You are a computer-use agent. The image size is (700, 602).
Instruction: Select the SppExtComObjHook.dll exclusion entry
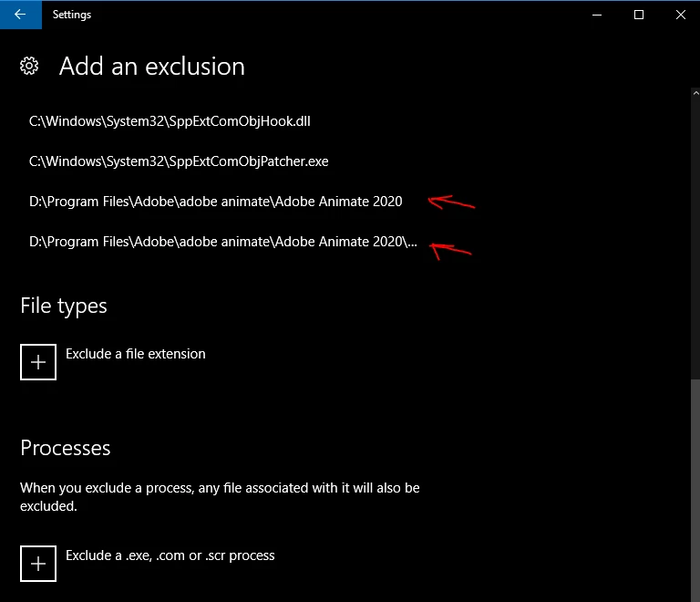coord(170,121)
